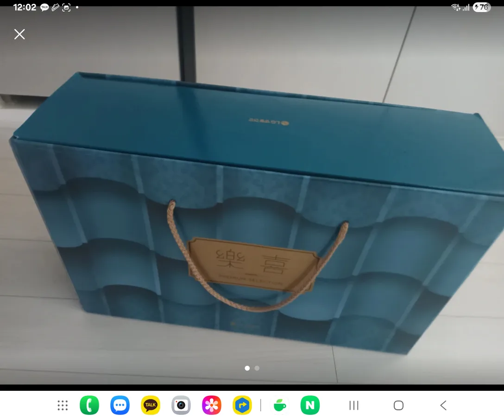
Task: Open the blue Messages app
Action: 120,406
